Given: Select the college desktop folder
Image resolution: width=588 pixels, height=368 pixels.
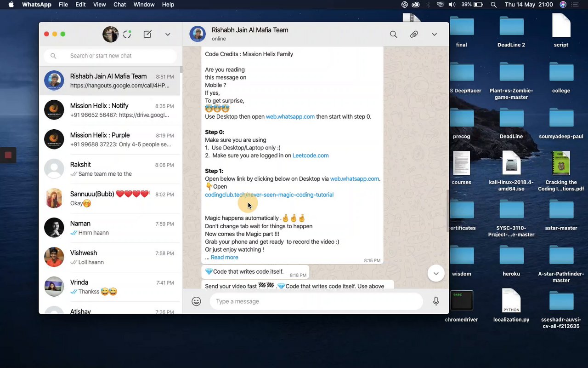Looking at the screenshot, I should click(561, 77).
